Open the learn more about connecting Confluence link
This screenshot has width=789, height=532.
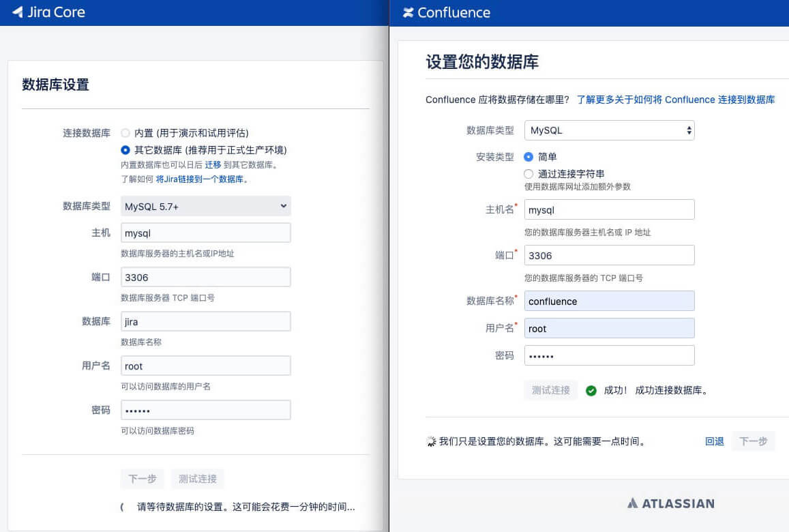coord(676,100)
